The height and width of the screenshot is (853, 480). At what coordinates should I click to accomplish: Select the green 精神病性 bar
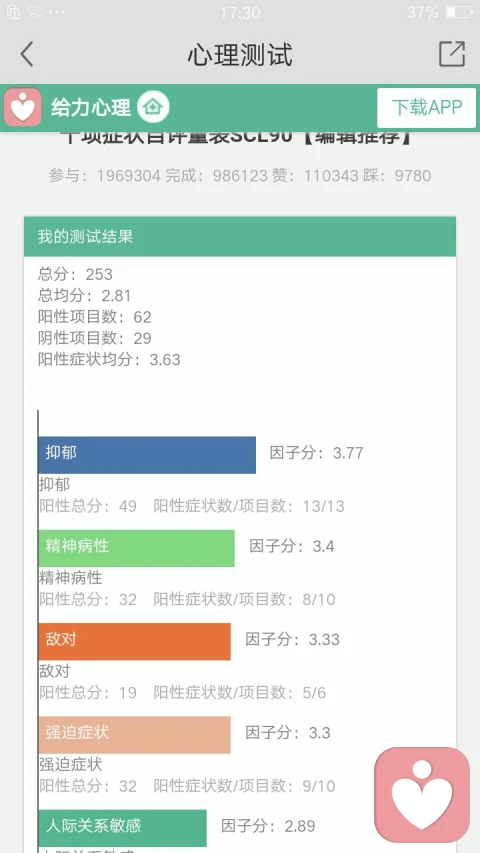point(137,548)
